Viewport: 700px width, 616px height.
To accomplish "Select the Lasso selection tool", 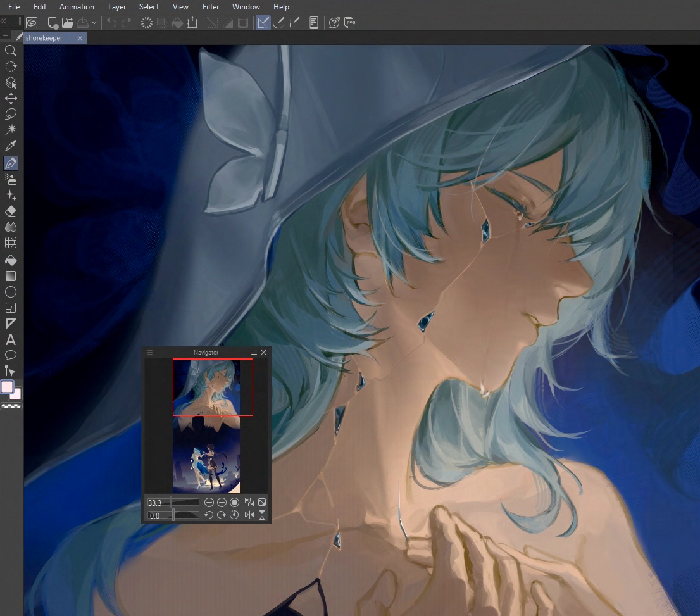I will [x=11, y=114].
